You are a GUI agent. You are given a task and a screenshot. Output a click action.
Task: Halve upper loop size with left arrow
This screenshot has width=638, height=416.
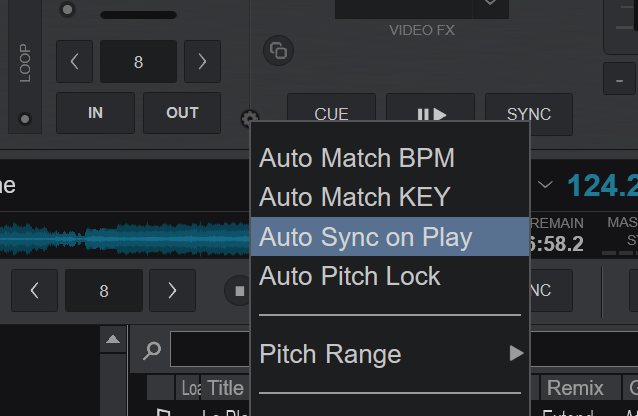click(74, 61)
